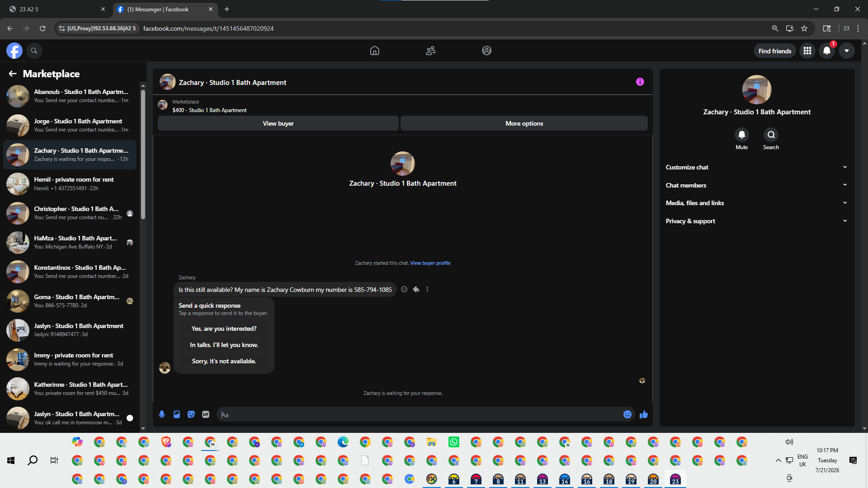868x488 pixels.
Task: Click the Facebook logo icon
Action: 14,51
